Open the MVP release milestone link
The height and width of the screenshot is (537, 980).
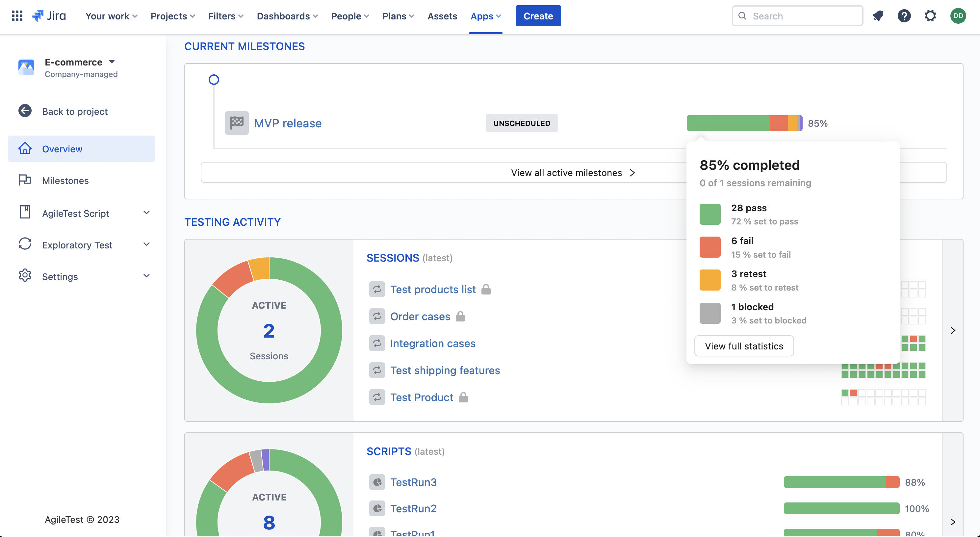(x=288, y=123)
